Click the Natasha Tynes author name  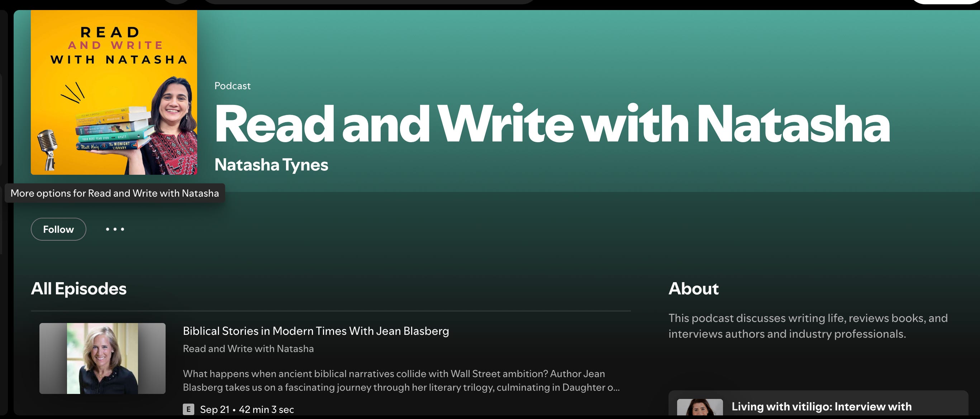pos(271,165)
